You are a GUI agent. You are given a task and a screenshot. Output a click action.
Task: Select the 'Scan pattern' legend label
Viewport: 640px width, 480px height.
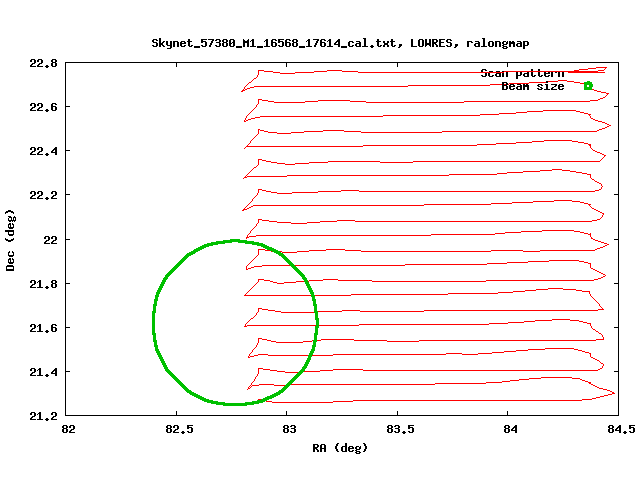pos(522,73)
